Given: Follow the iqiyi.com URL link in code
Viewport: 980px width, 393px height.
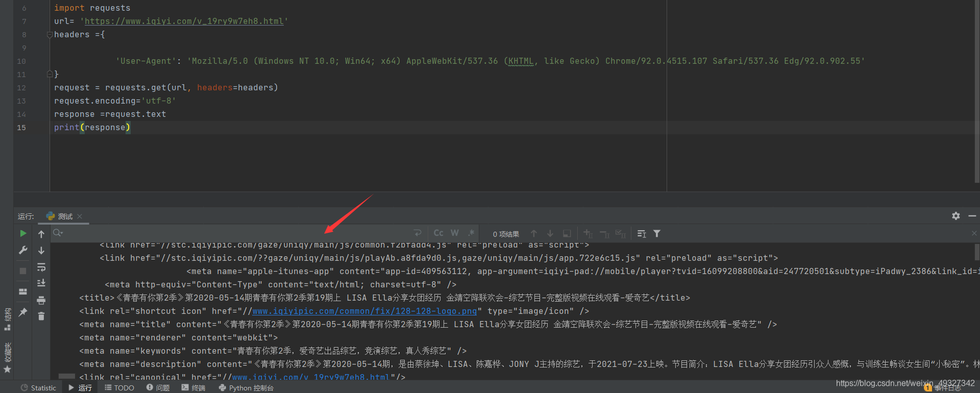Looking at the screenshot, I should pos(184,21).
